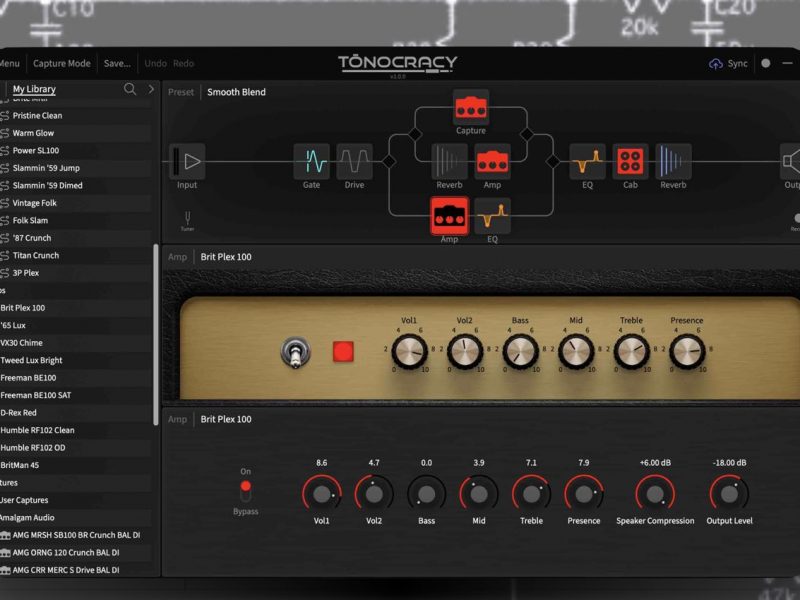Open the Brit Plex 100 selector above the Bypass switch

click(x=226, y=419)
